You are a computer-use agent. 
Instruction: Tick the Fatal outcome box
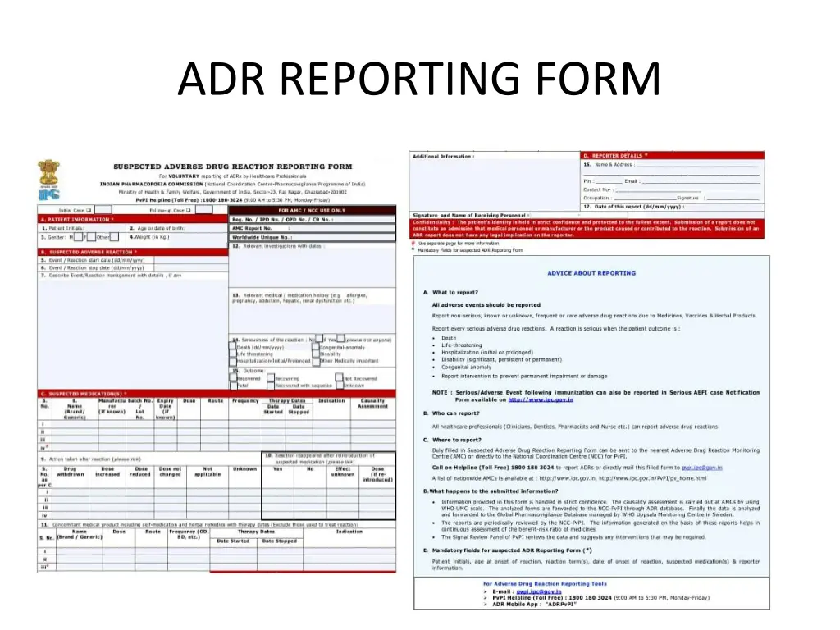(x=233, y=386)
